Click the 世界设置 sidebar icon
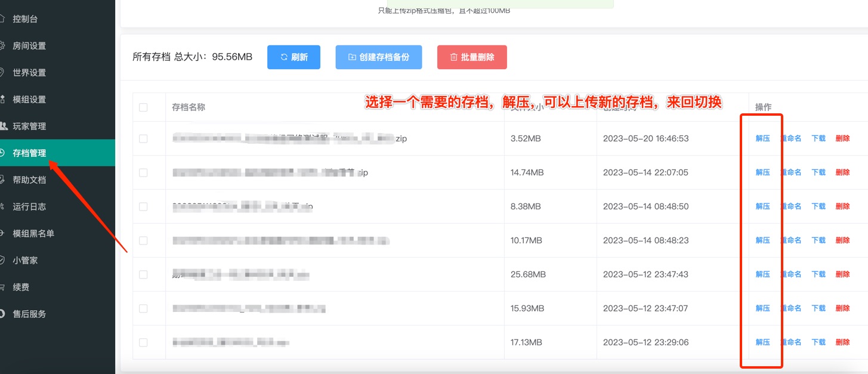The height and width of the screenshot is (374, 868). pyautogui.click(x=2, y=73)
